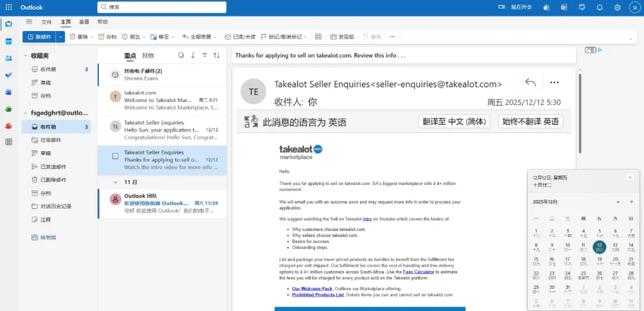This screenshot has height=311, width=644.
Task: Open the SL account avatar
Action: click(634, 7)
